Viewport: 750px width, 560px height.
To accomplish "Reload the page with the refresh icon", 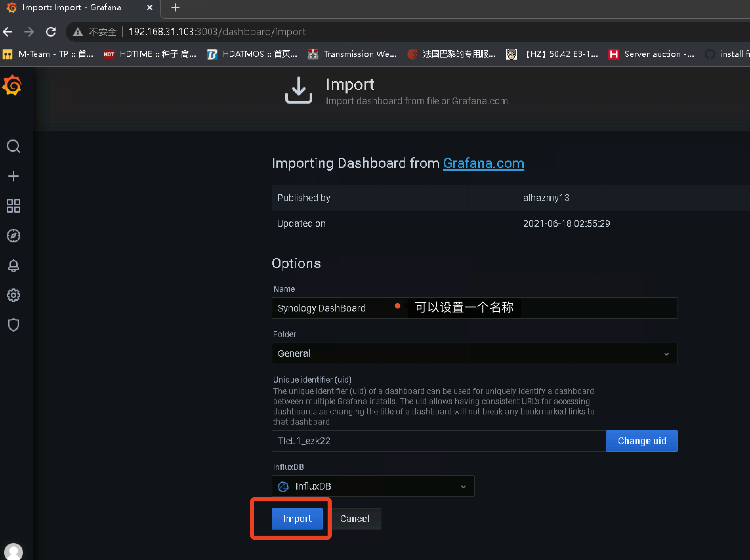I will pos(51,32).
